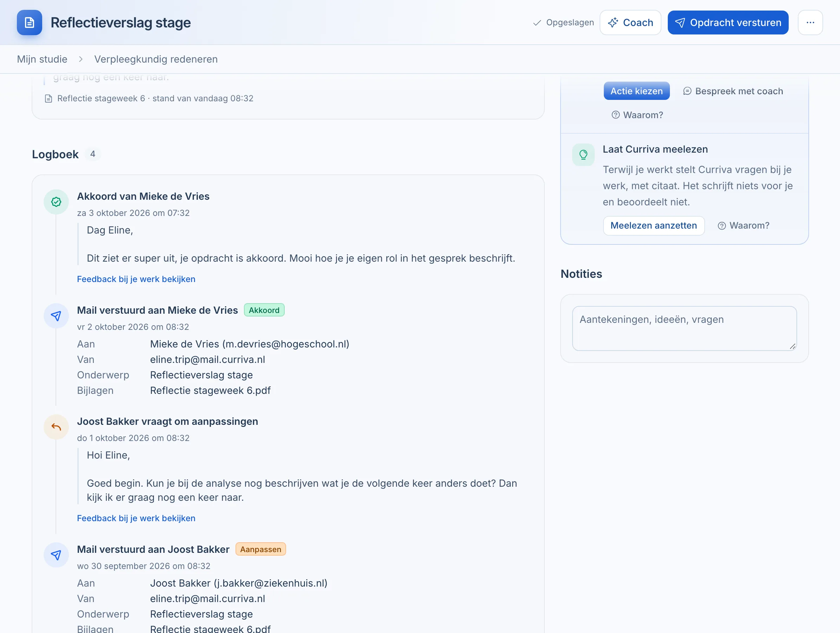Click date za 3 oktober 2026 om 07:32

coord(133,213)
